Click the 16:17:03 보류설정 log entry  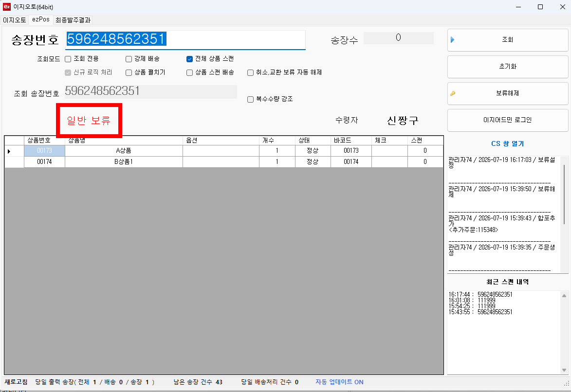(x=502, y=162)
